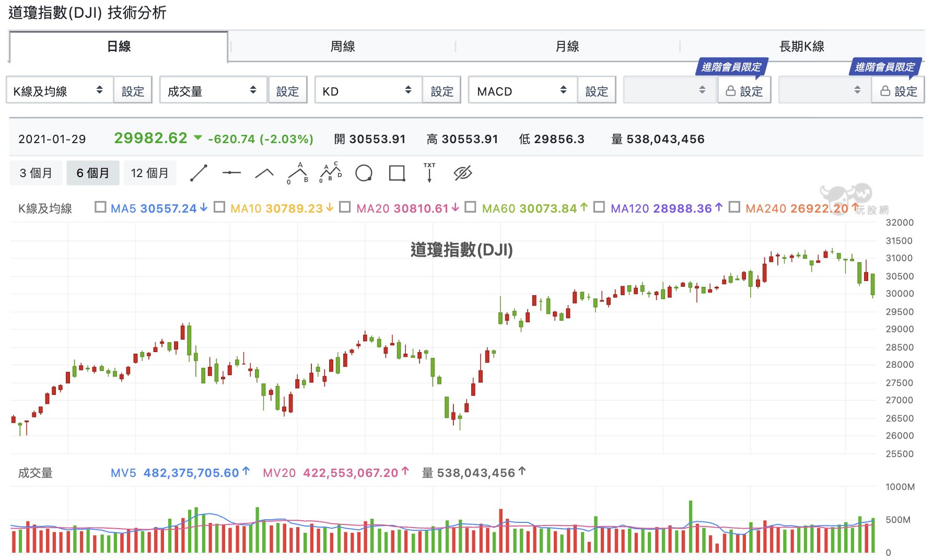Select the trend line drawing tool
The image size is (933, 560).
point(199,173)
